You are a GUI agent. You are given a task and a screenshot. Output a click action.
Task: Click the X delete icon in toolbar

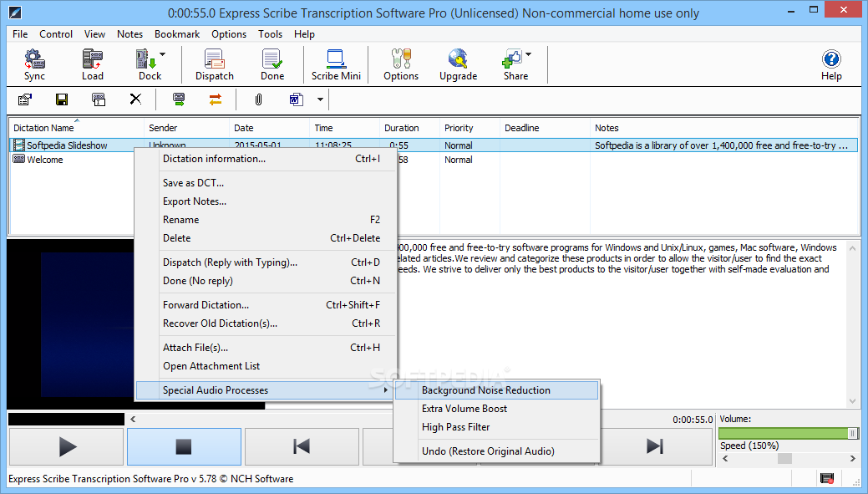135,99
